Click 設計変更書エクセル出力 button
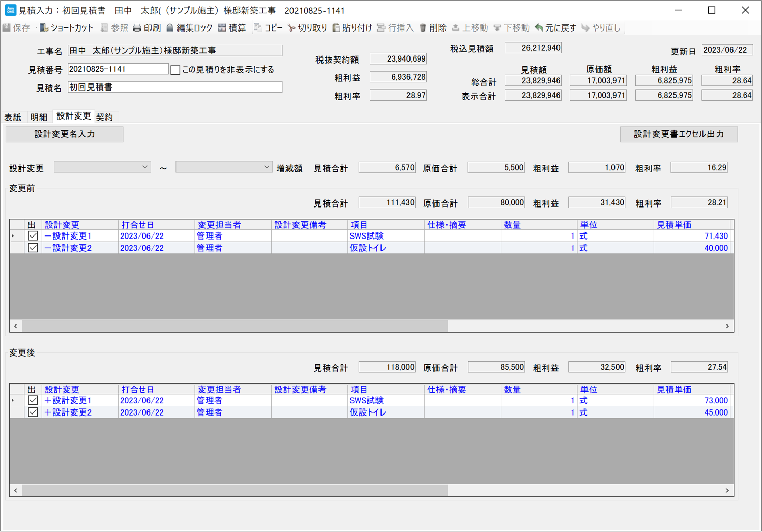762x532 pixels. tap(679, 134)
